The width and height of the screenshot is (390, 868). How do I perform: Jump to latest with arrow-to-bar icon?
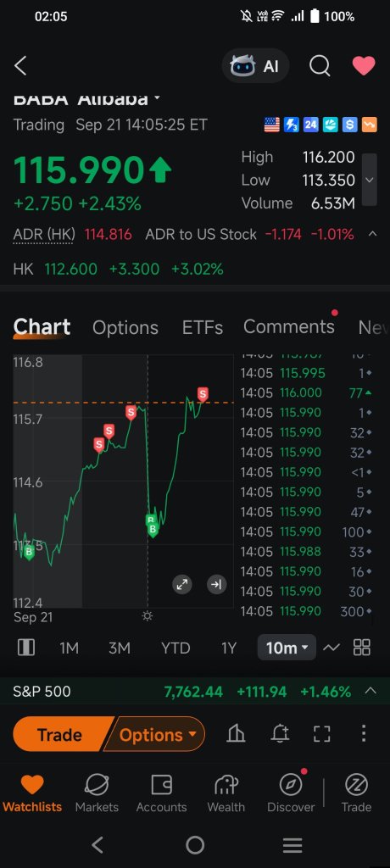click(x=216, y=584)
